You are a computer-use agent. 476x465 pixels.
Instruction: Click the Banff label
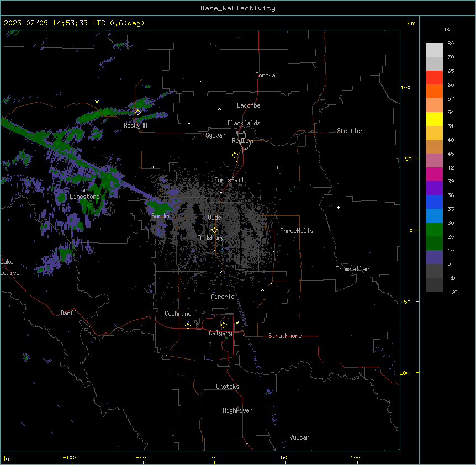(68, 313)
